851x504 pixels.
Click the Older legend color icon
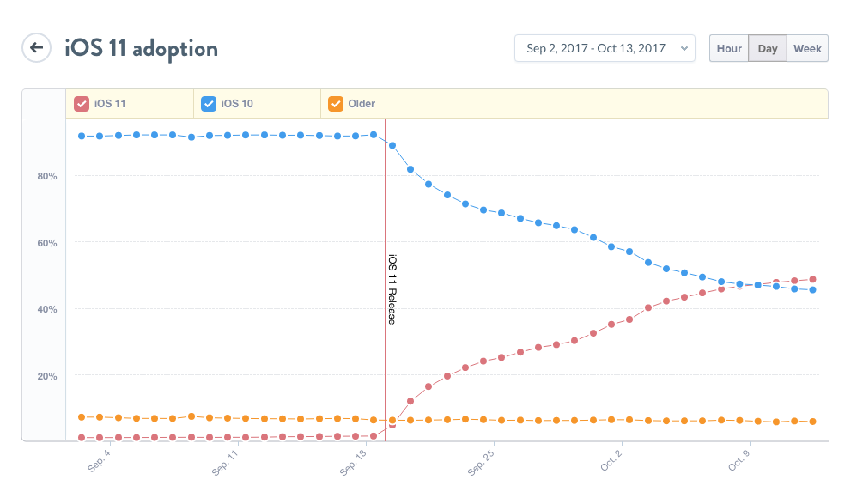(x=336, y=103)
